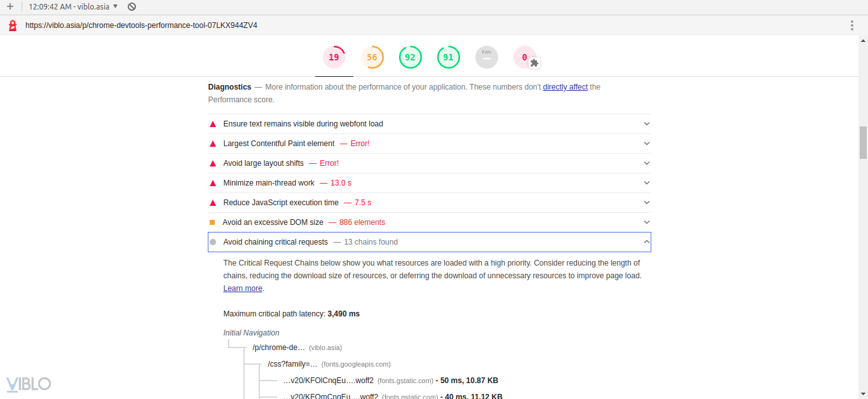Click the report URL text viblo.asia/p/chrome-devtools

[141, 25]
